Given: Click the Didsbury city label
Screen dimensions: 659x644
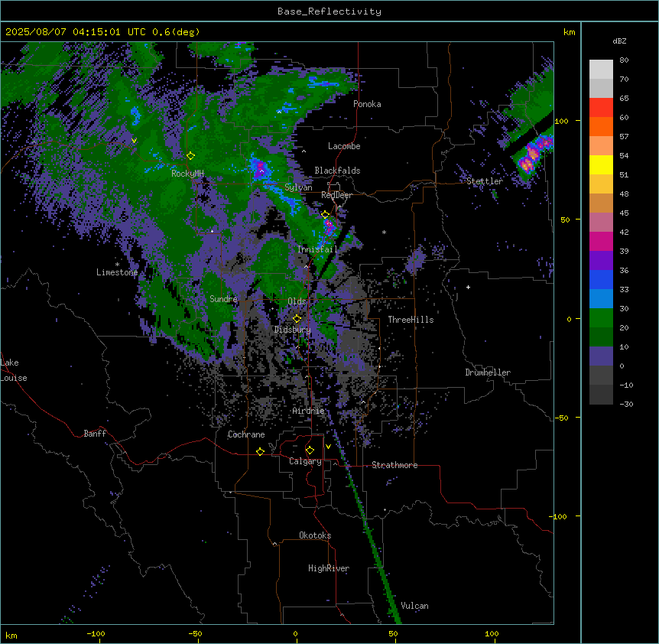Looking at the screenshot, I should coord(293,330).
